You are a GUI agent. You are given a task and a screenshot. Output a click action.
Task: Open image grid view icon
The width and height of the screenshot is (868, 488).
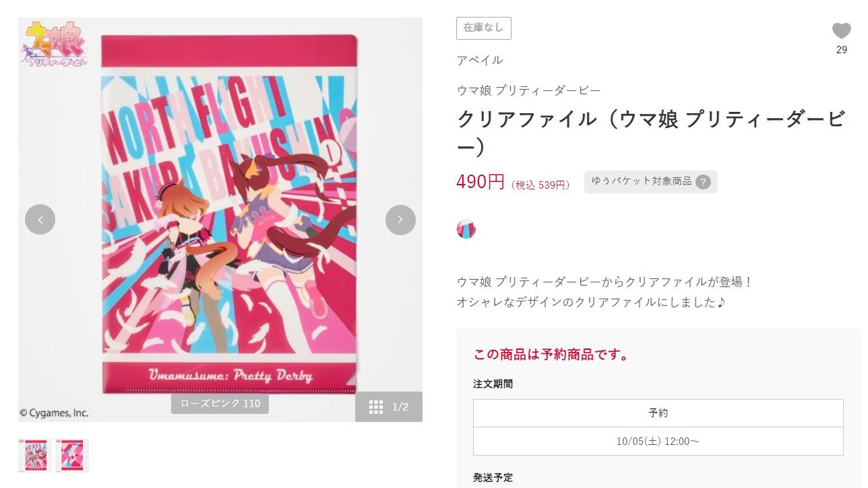click(376, 406)
